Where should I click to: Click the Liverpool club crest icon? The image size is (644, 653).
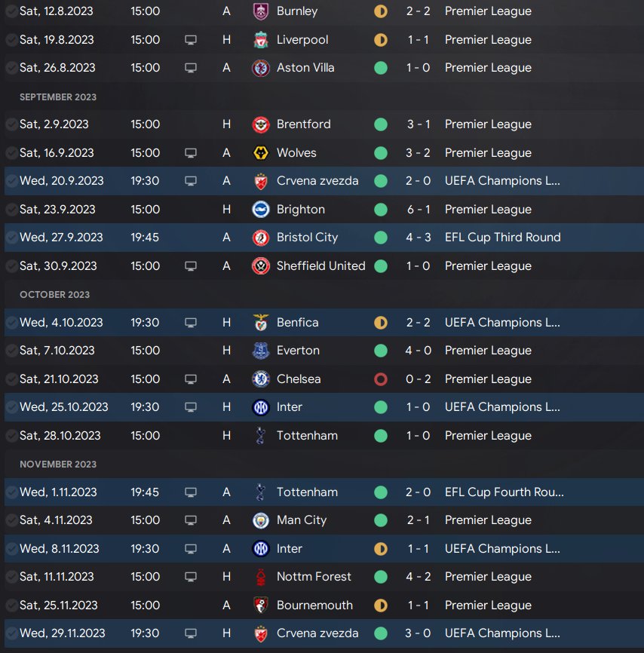pos(261,40)
